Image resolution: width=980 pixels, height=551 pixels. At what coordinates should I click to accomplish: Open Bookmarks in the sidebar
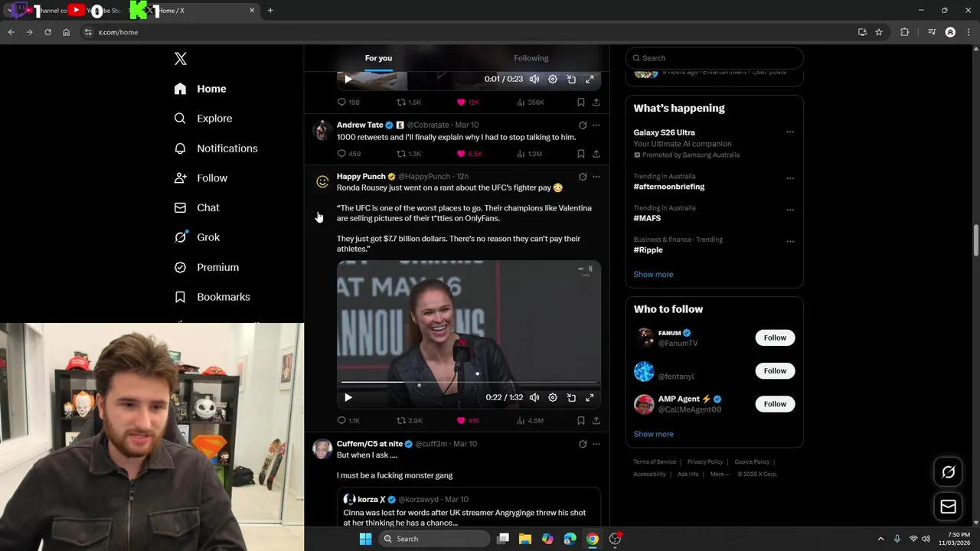click(x=212, y=297)
